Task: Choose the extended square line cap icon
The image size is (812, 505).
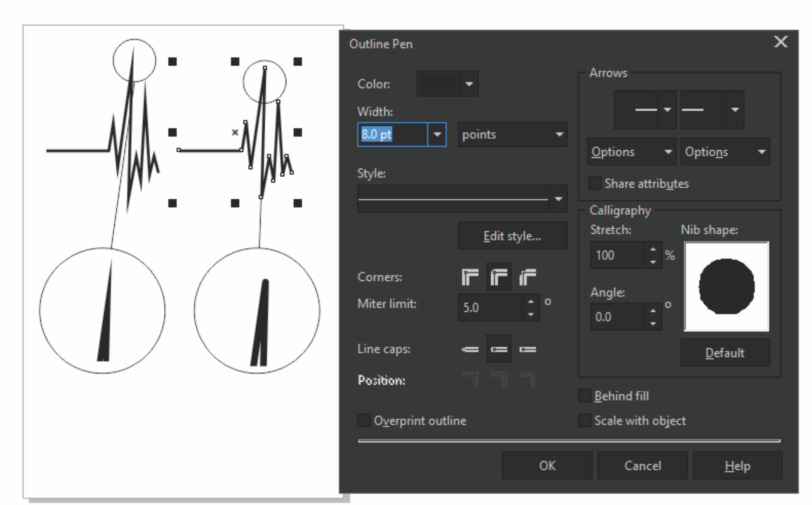Action: 527,349
